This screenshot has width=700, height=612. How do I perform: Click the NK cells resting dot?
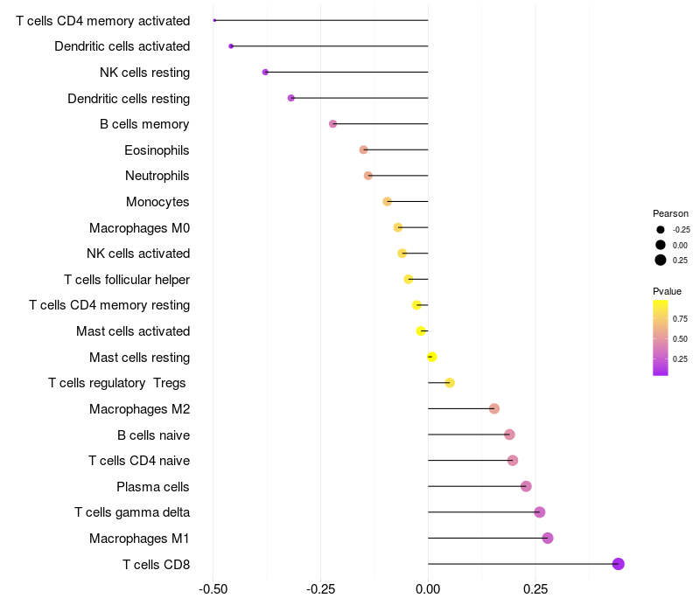click(265, 72)
